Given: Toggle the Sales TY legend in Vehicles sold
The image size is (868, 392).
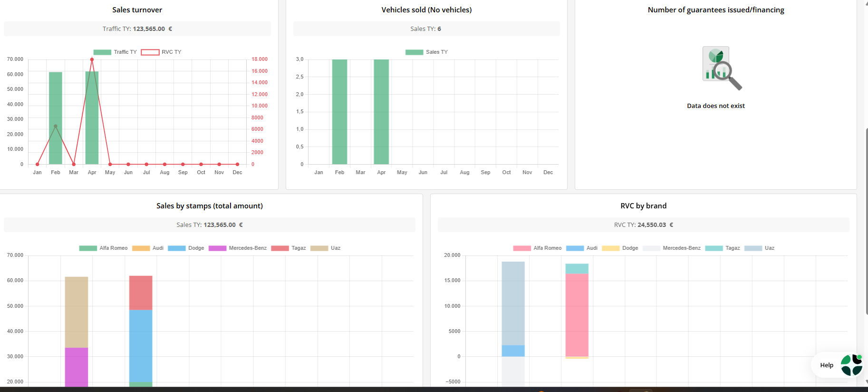Looking at the screenshot, I should (x=426, y=52).
